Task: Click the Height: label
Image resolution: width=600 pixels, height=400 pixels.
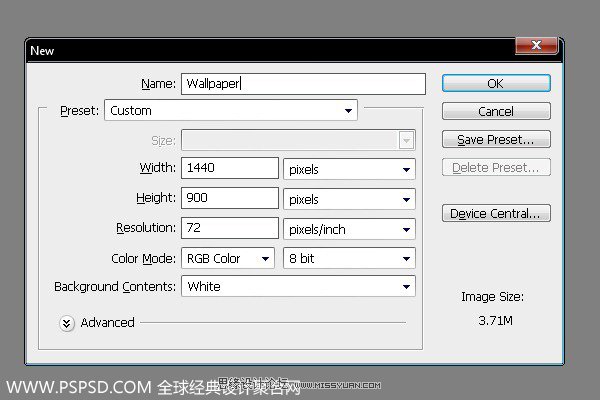Action: 156,198
